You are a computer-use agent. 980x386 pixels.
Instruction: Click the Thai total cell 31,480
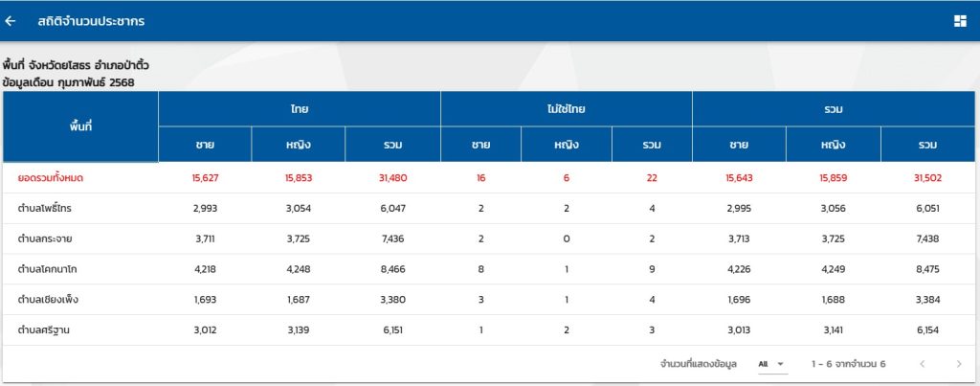(392, 178)
